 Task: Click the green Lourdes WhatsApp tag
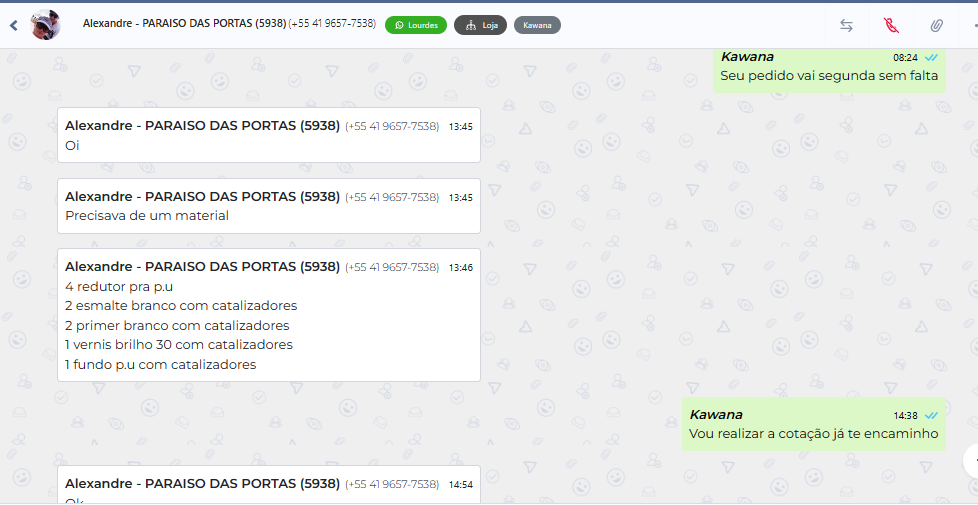[416, 25]
